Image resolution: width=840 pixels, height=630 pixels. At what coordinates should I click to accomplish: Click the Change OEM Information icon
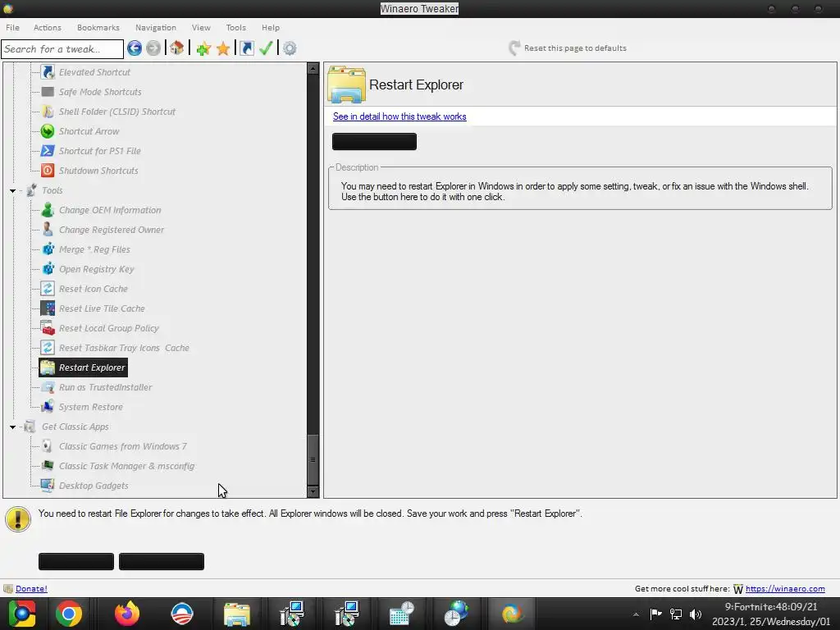coord(48,210)
